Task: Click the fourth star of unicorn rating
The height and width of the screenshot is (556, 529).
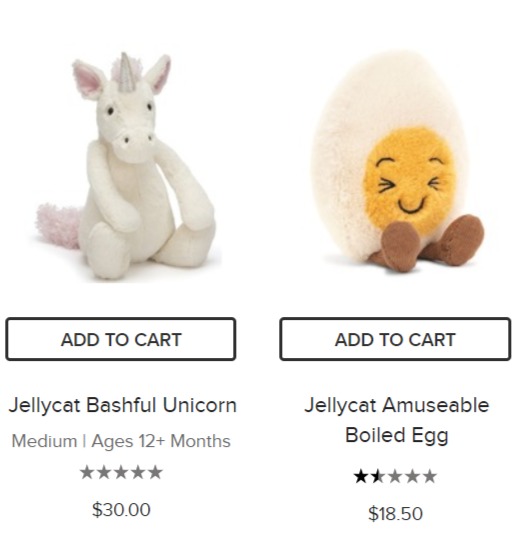Action: pos(138,473)
